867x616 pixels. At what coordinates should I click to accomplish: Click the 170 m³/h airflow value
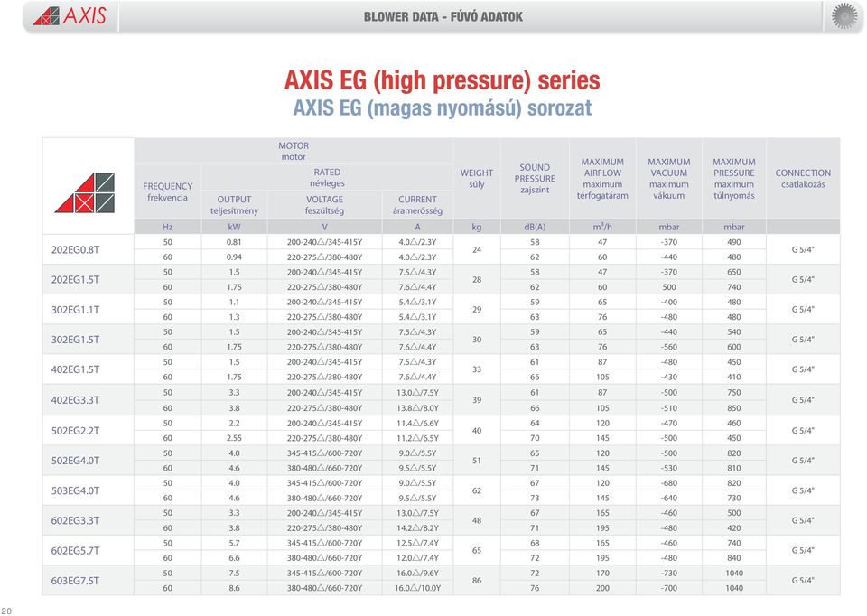tap(602, 573)
